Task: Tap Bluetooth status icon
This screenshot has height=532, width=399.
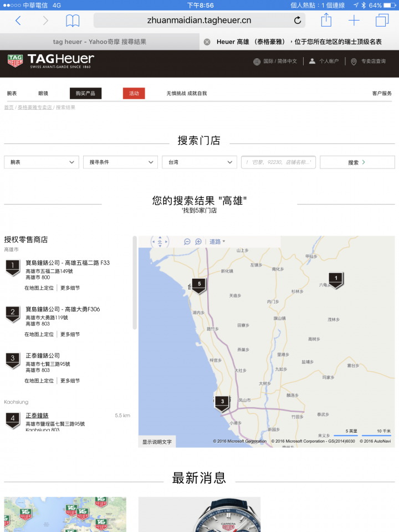Action: pyautogui.click(x=364, y=5)
